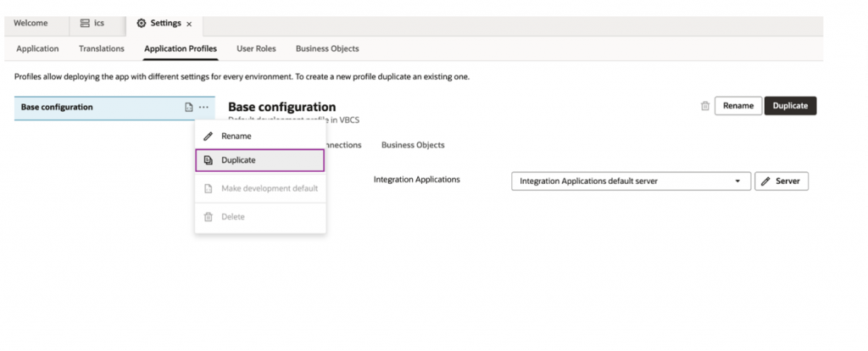
Task: Close the Settings tab
Action: (189, 24)
